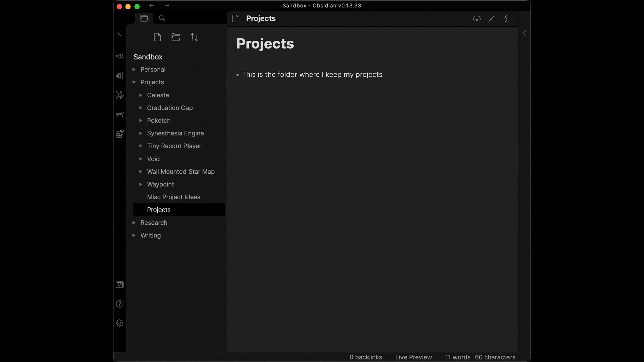Collapse the left sidebar chevron
Image resolution: width=644 pixels, height=362 pixels.
point(120,33)
